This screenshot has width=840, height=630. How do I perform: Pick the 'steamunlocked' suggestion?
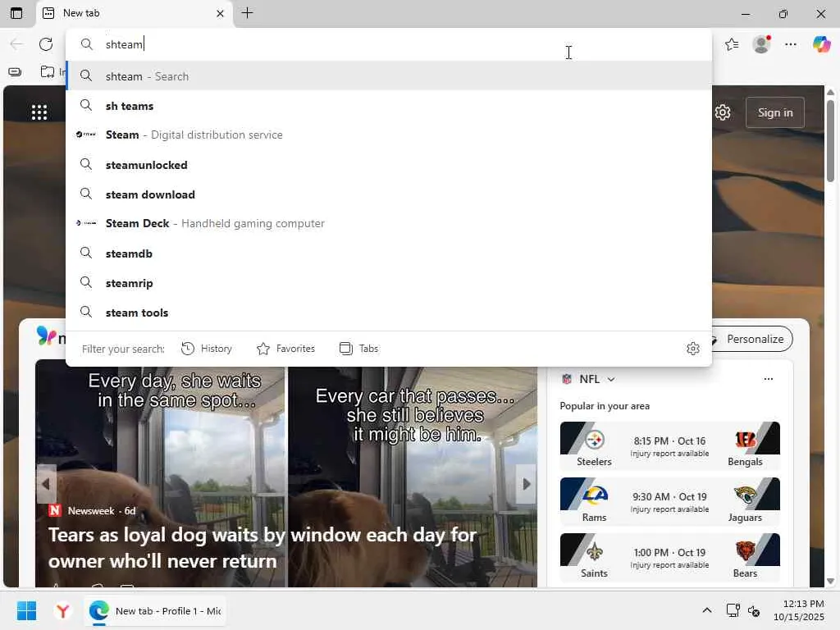(x=389, y=165)
